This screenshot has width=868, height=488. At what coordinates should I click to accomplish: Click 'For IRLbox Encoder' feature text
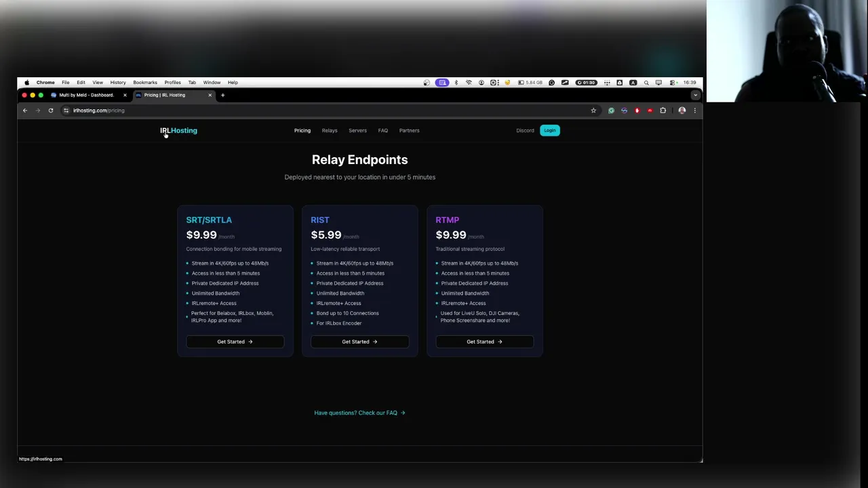(x=339, y=323)
